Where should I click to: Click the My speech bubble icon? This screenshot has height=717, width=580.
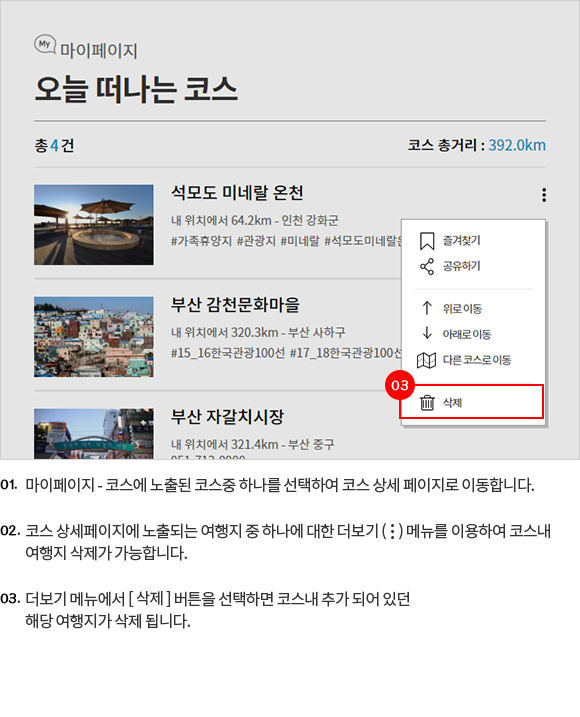(45, 44)
